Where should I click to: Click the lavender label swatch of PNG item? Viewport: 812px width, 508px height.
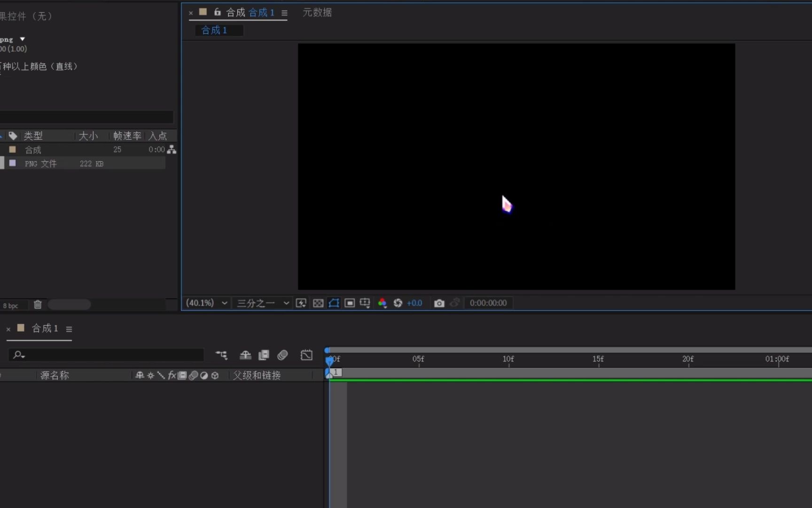point(13,163)
